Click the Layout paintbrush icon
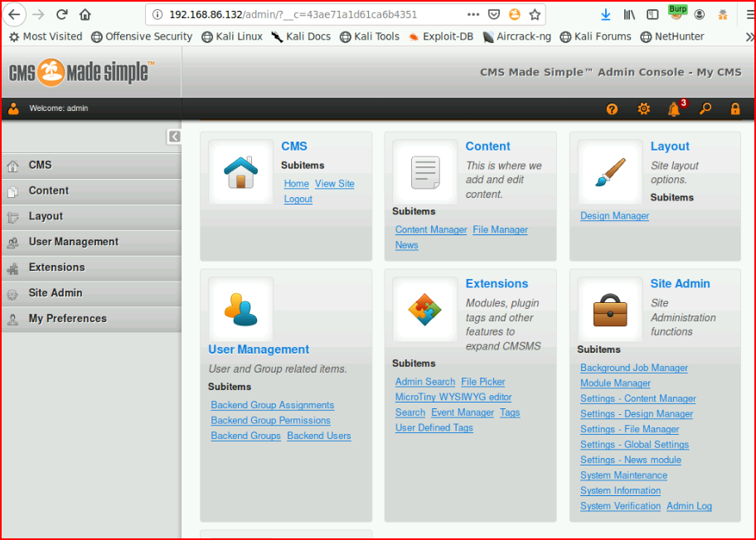Image resolution: width=756 pixels, height=540 pixels. (x=610, y=172)
